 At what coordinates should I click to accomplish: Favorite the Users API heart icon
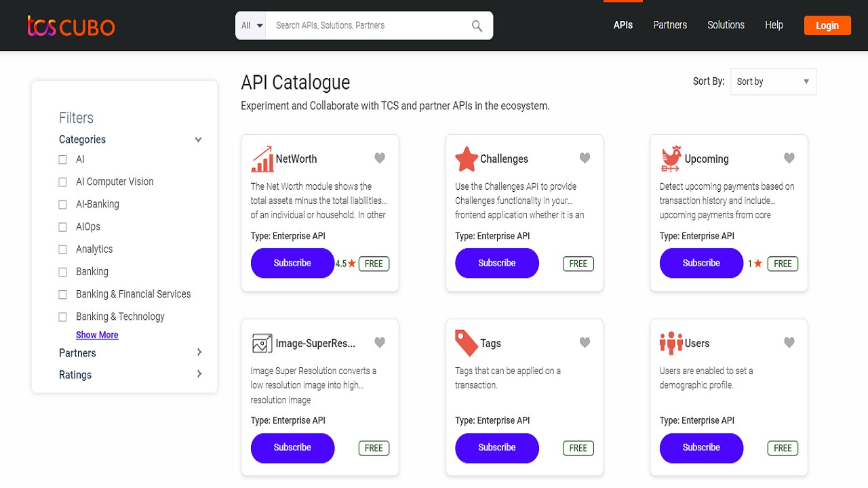(789, 342)
